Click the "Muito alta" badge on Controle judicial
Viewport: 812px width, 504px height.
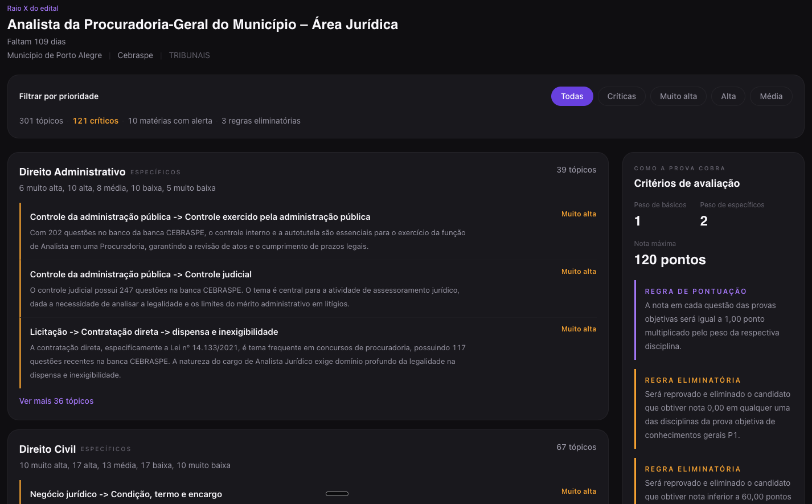(579, 272)
